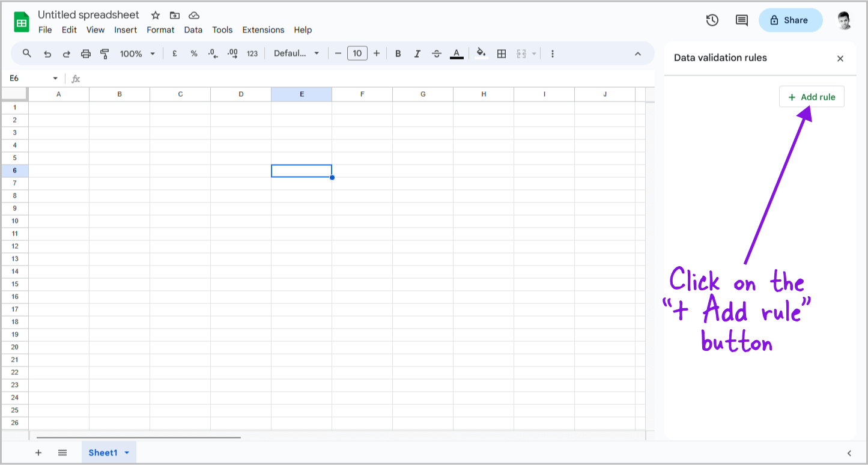Viewport: 868px width, 465px height.
Task: Click the Add rule button
Action: tap(812, 96)
